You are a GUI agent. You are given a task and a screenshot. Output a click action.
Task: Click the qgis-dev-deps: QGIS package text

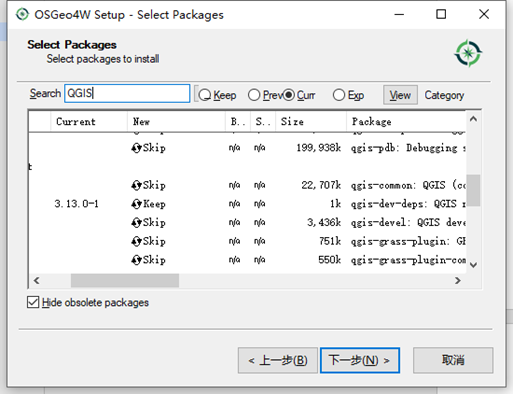[408, 204]
